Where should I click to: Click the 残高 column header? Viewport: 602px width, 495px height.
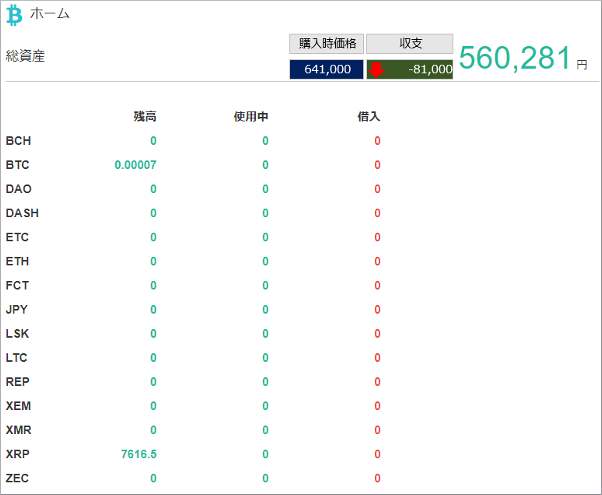[145, 116]
